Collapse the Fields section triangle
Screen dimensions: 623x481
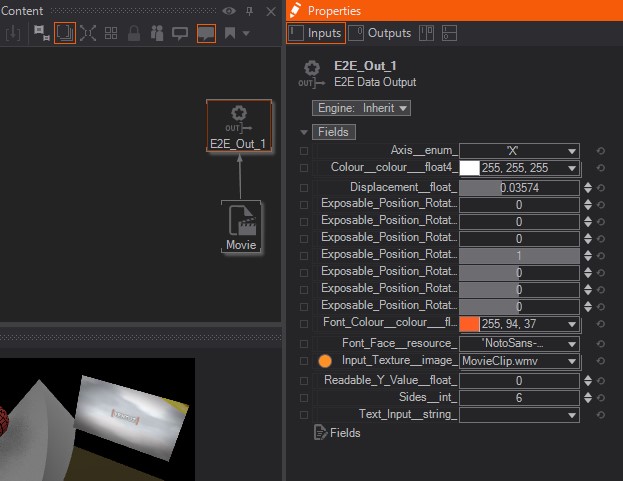(x=304, y=132)
